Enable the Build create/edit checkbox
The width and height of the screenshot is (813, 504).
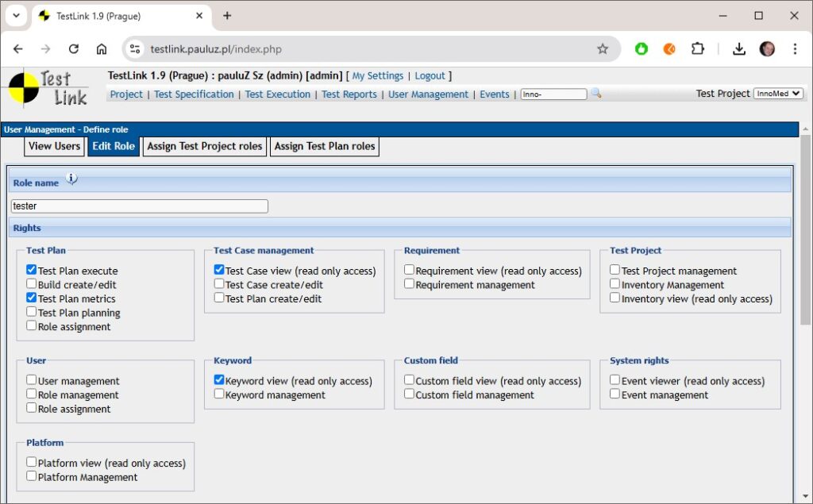32,284
